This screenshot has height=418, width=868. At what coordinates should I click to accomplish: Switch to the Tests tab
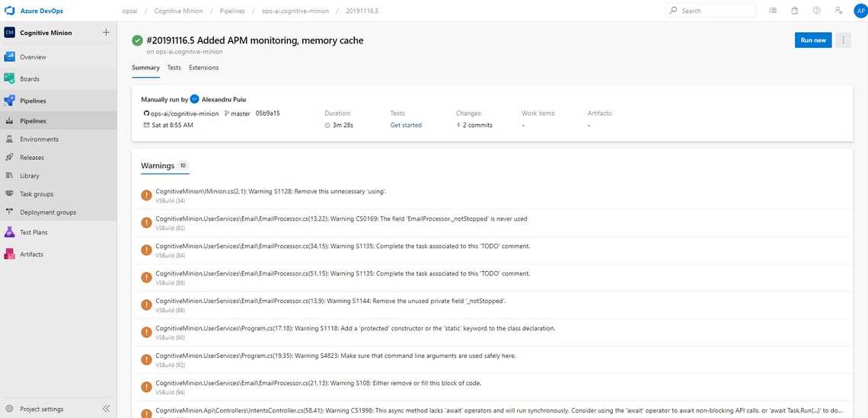[x=174, y=68]
